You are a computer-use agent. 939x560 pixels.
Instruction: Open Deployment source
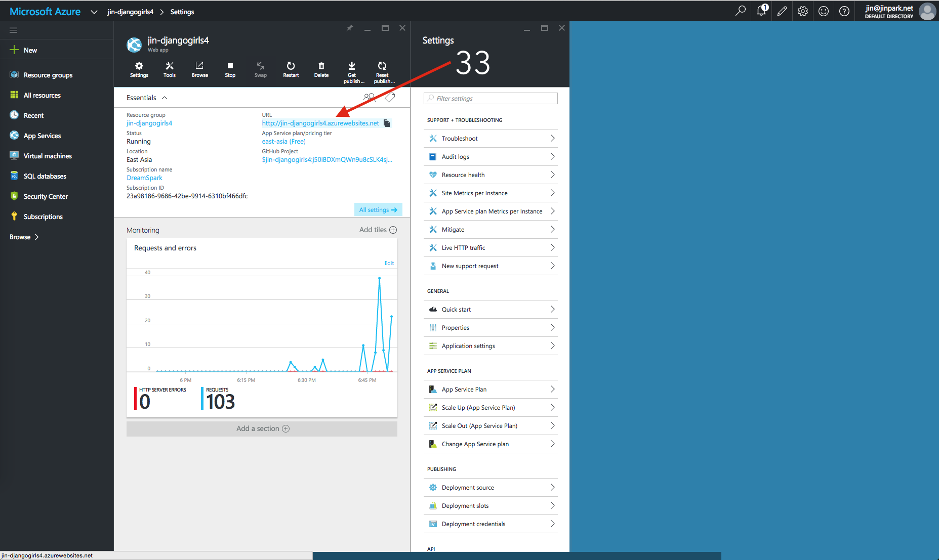491,487
